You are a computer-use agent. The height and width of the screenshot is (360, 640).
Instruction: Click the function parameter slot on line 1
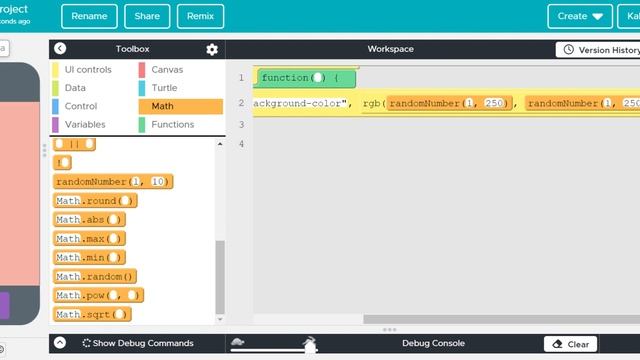(318, 78)
